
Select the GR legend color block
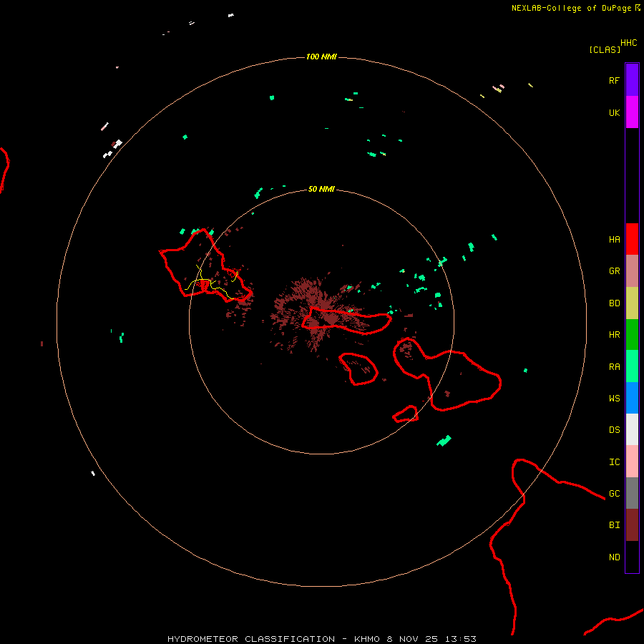coord(632,271)
